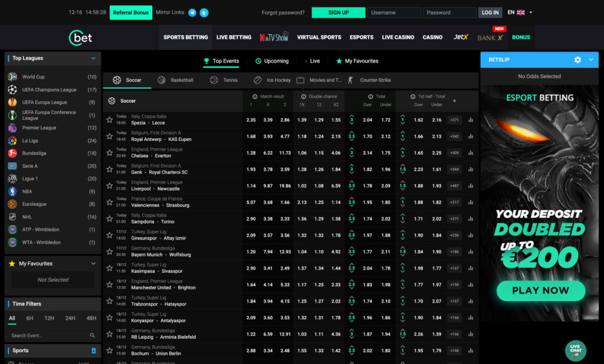Viewport: 604px width, 364px height.
Task: Collapse the My Favourites panel chevron
Action: coord(93,264)
